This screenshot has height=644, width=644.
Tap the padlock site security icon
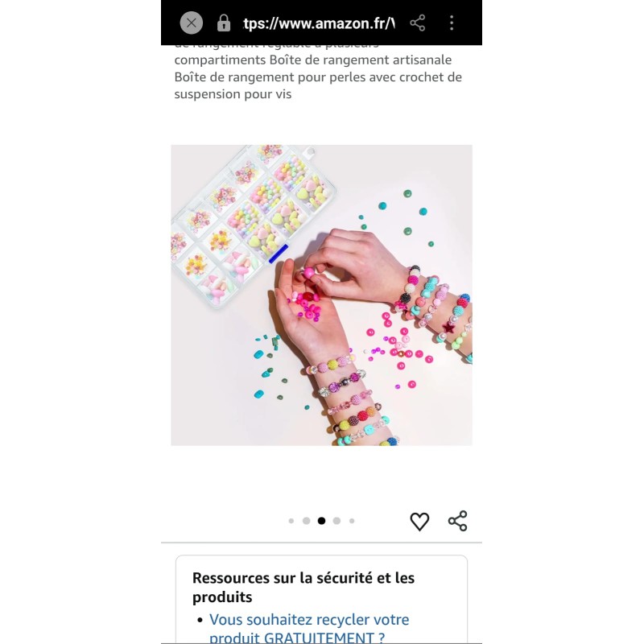[224, 23]
